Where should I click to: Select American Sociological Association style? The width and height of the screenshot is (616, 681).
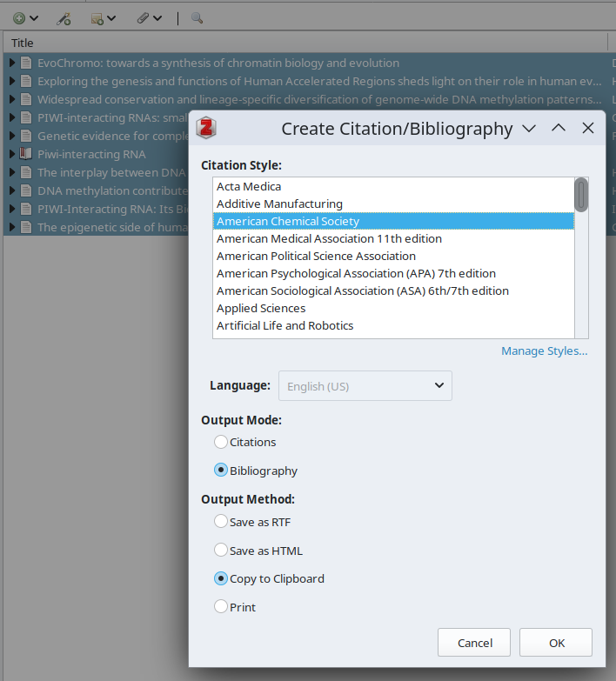(393, 290)
